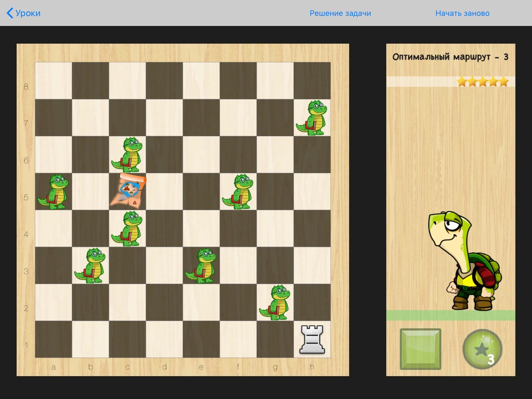Tap the crocodile on g2
The image size is (532, 399).
tap(275, 302)
